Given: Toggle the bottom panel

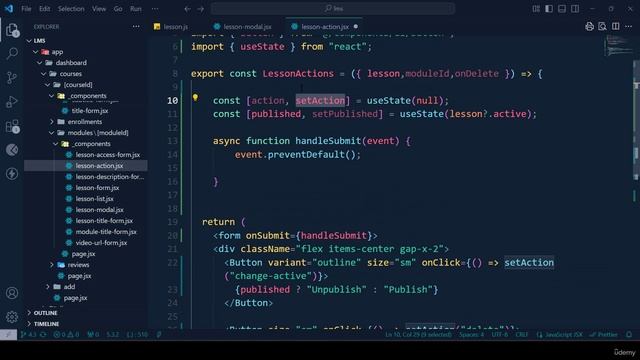Looking at the screenshot, I should click(x=562, y=9).
